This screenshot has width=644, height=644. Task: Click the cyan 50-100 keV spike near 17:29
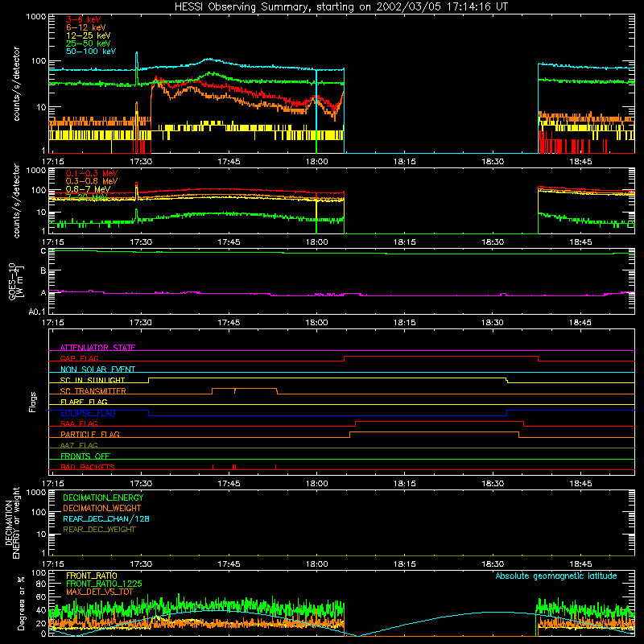pyautogui.click(x=137, y=60)
